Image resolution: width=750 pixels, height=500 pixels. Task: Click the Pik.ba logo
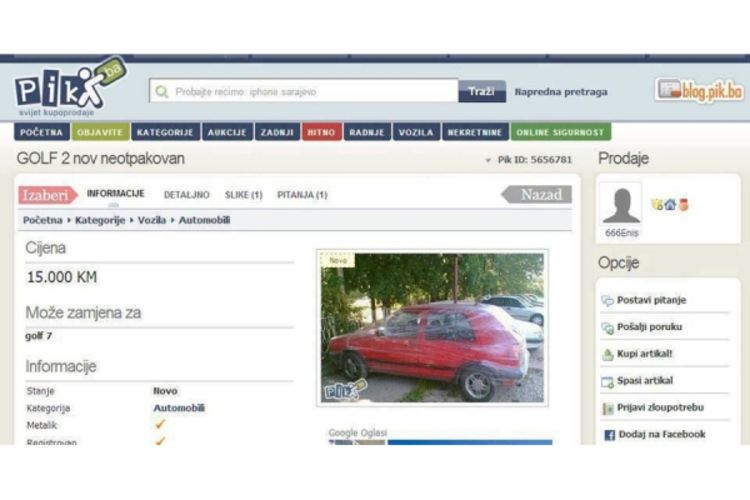(70, 86)
